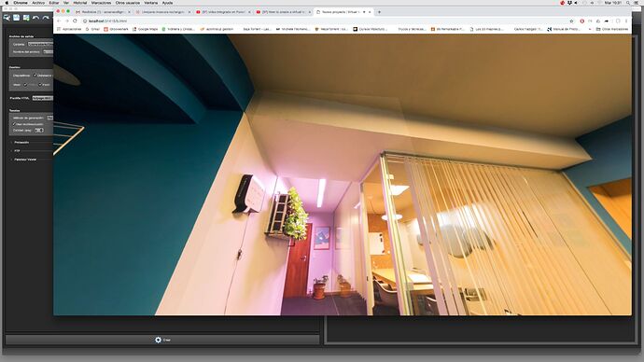Expand the Precarga section
Image resolution: width=644 pixels, height=362 pixels.
click(x=21, y=143)
